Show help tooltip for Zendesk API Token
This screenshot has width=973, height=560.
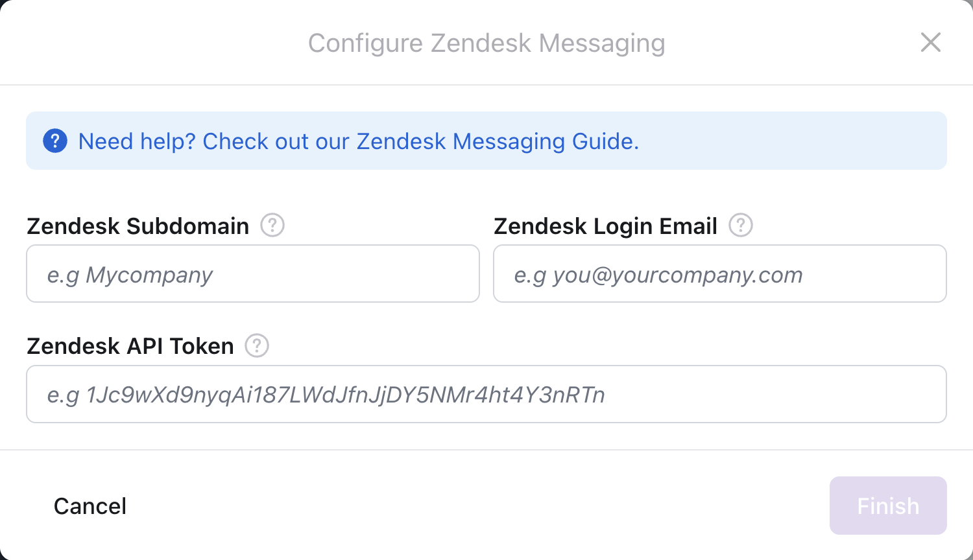pos(257,345)
